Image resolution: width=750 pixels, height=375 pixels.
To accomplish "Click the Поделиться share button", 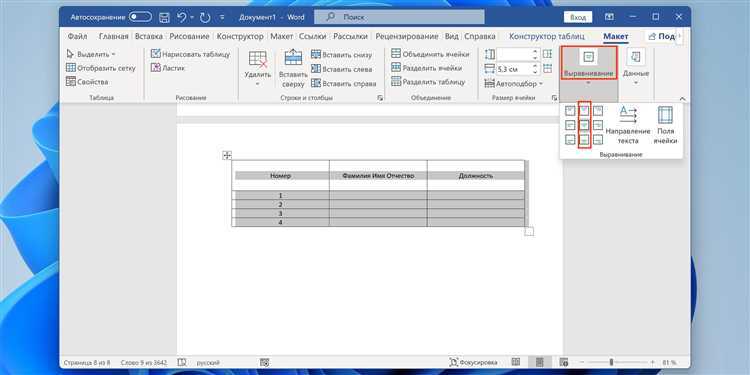I will (x=663, y=36).
